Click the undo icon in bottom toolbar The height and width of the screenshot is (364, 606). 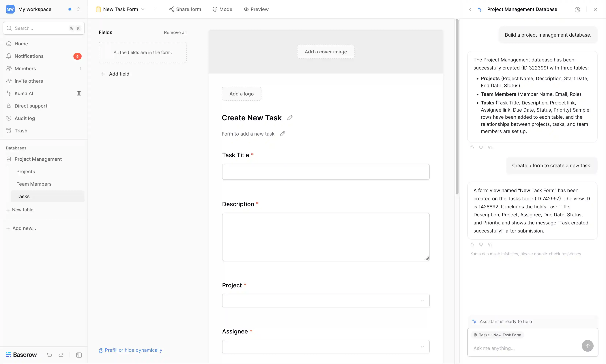click(49, 355)
